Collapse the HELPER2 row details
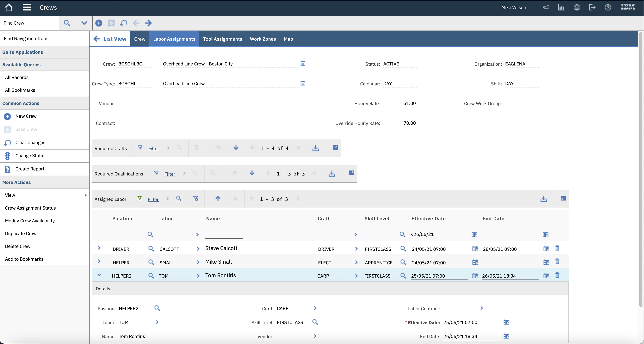Image resolution: width=644 pixels, height=344 pixels. [99, 275]
